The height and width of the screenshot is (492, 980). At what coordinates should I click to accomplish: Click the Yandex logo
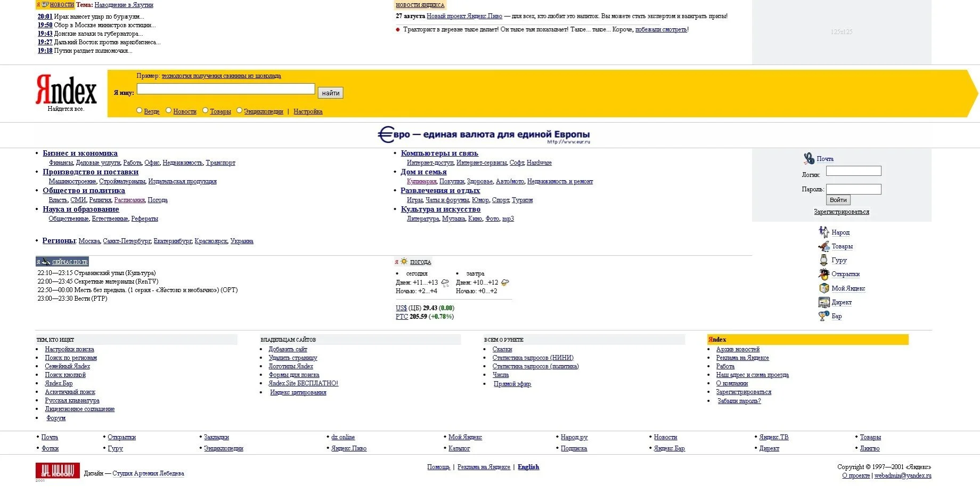[66, 90]
